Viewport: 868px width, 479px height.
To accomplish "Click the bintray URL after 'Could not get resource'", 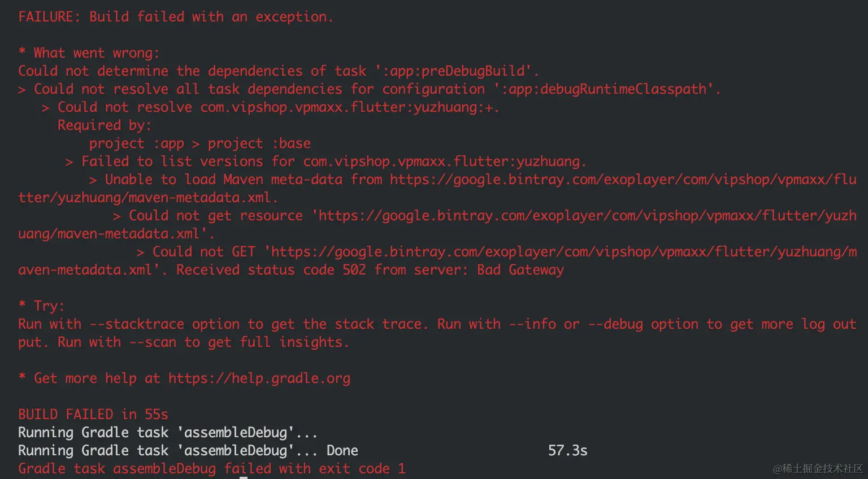I will 587,216.
